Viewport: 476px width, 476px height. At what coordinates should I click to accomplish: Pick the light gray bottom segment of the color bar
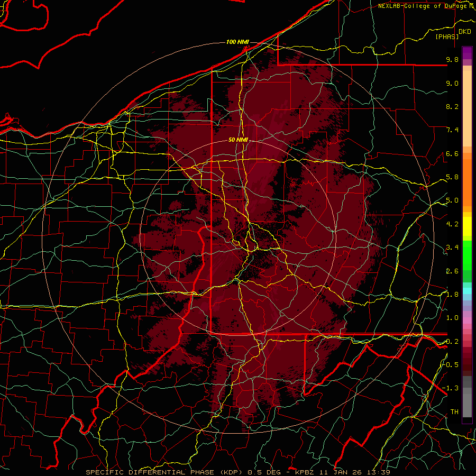pyautogui.click(x=467, y=406)
